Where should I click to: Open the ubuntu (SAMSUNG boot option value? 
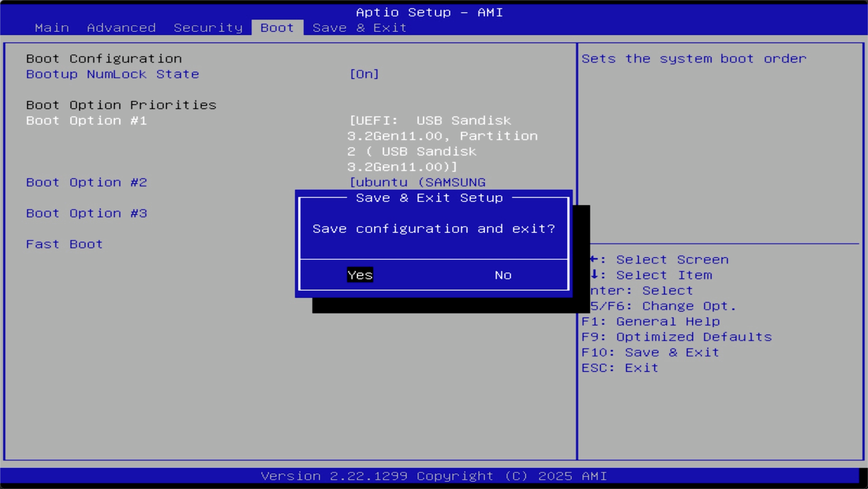(417, 182)
